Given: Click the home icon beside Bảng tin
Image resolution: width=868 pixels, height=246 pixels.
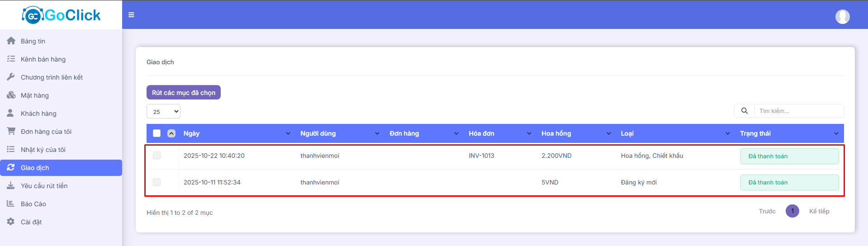Looking at the screenshot, I should [11, 41].
